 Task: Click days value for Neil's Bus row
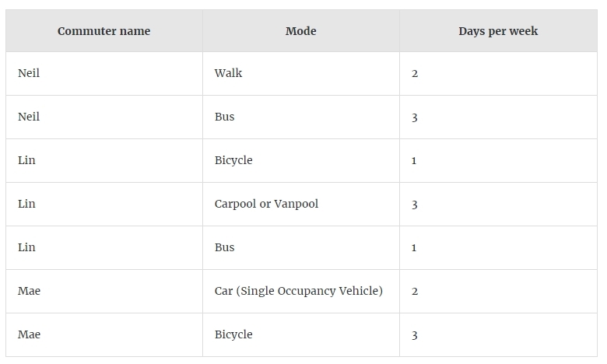[498, 117]
